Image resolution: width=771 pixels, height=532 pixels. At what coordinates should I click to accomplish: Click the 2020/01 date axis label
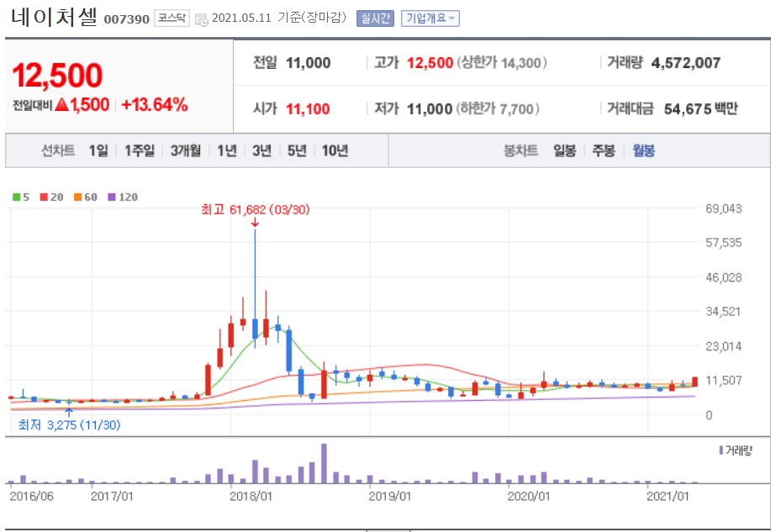(x=529, y=496)
